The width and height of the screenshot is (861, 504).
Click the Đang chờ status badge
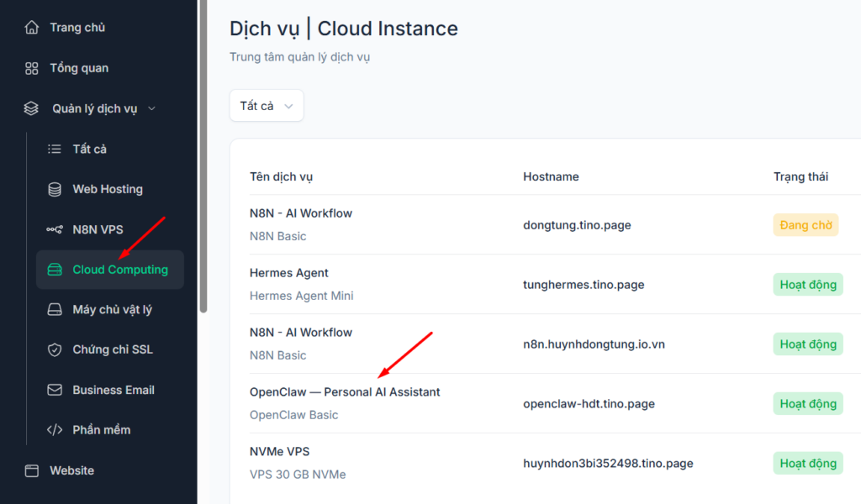pyautogui.click(x=806, y=225)
